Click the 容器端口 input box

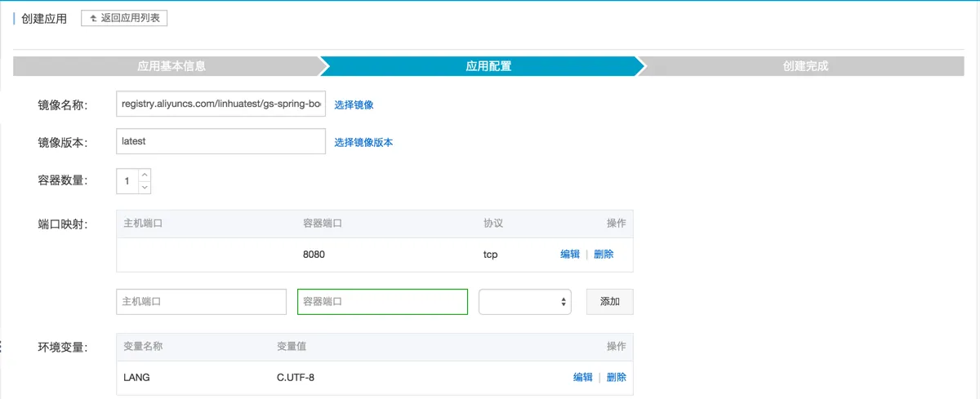coord(382,302)
